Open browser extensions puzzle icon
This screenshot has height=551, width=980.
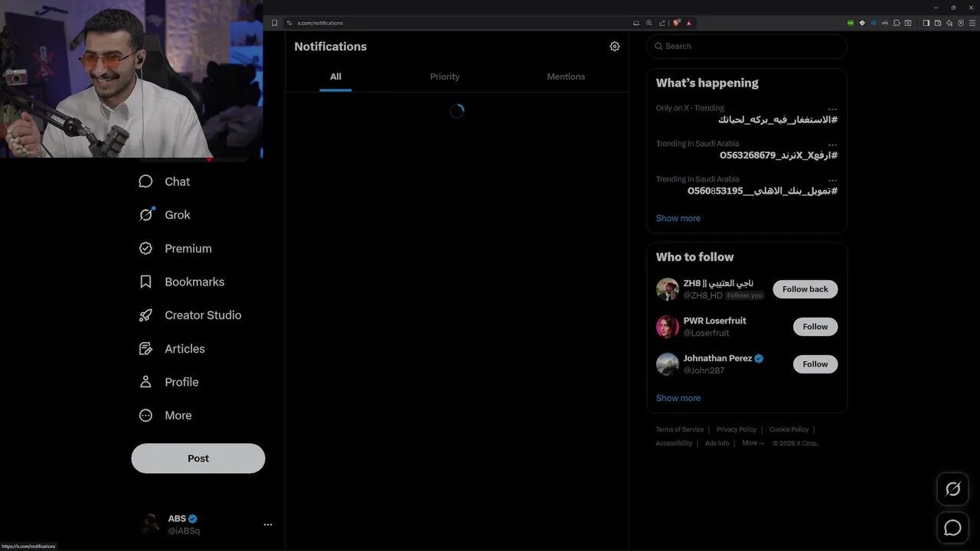coord(897,23)
